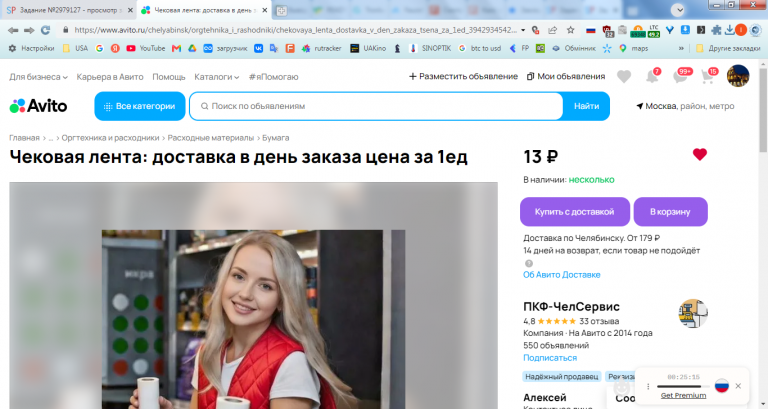Open the rutracker bookmark
The image size is (768, 409).
coord(321,48)
